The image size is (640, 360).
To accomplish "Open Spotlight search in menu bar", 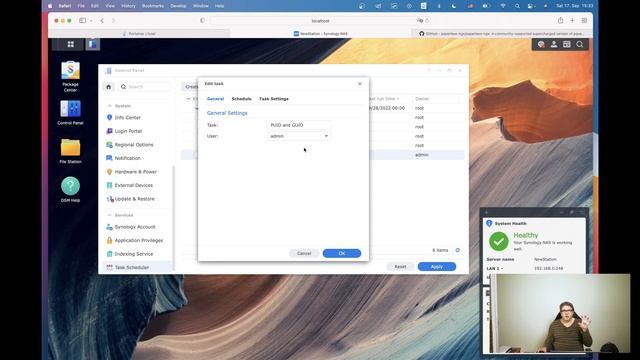I will click(517, 6).
